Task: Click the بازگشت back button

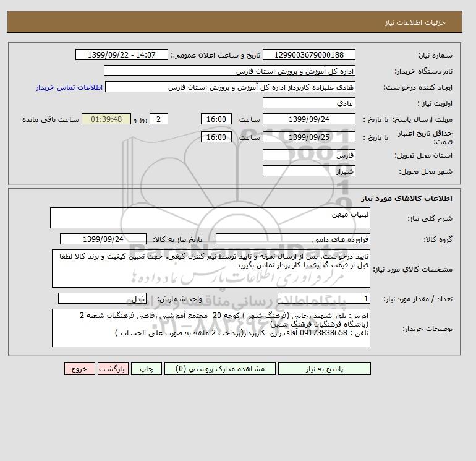Action: click(113, 369)
